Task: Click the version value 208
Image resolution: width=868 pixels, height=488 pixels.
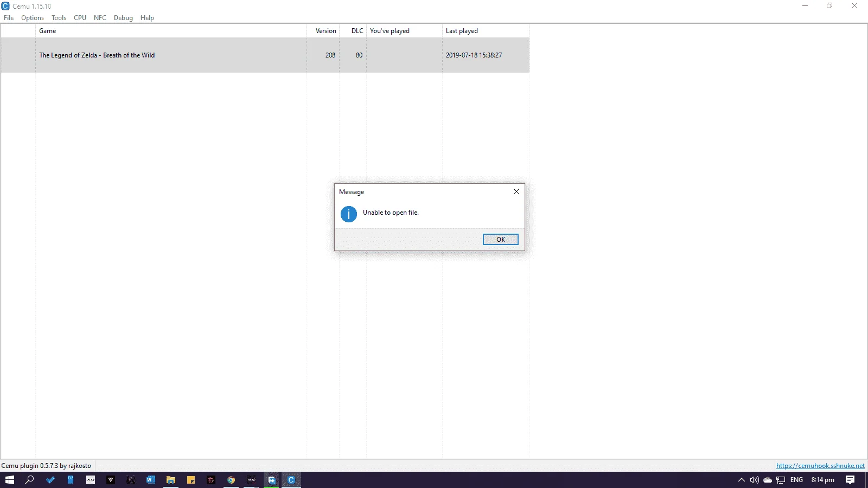Action: pyautogui.click(x=330, y=55)
